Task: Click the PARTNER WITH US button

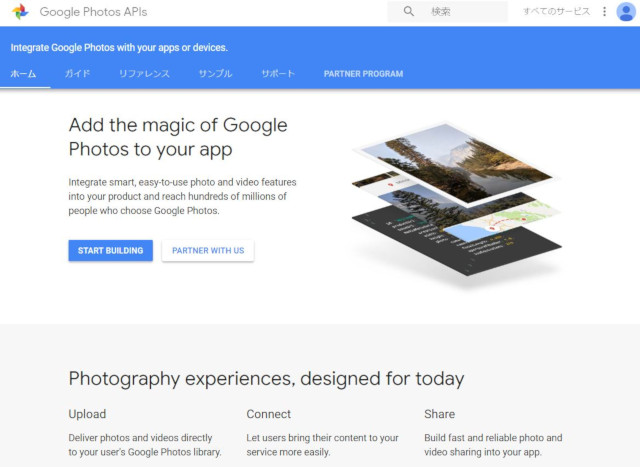Action: pos(208,250)
